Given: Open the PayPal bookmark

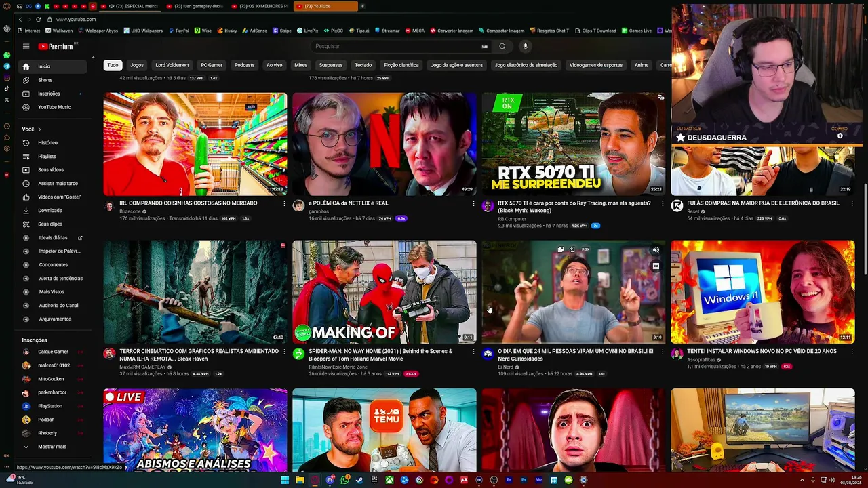Looking at the screenshot, I should point(179,30).
